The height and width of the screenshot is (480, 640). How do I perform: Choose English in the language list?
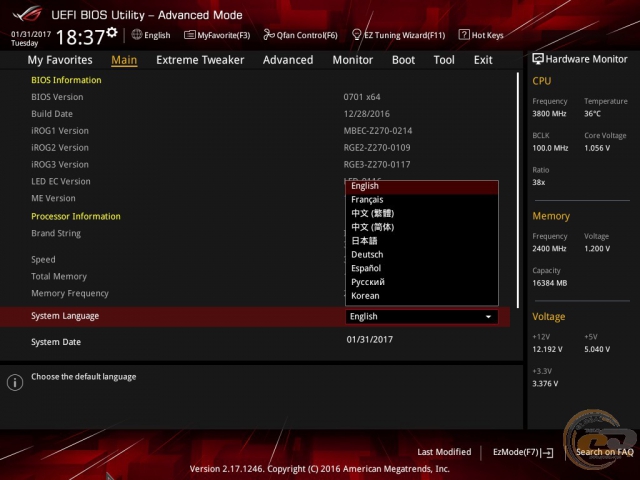click(x=422, y=186)
